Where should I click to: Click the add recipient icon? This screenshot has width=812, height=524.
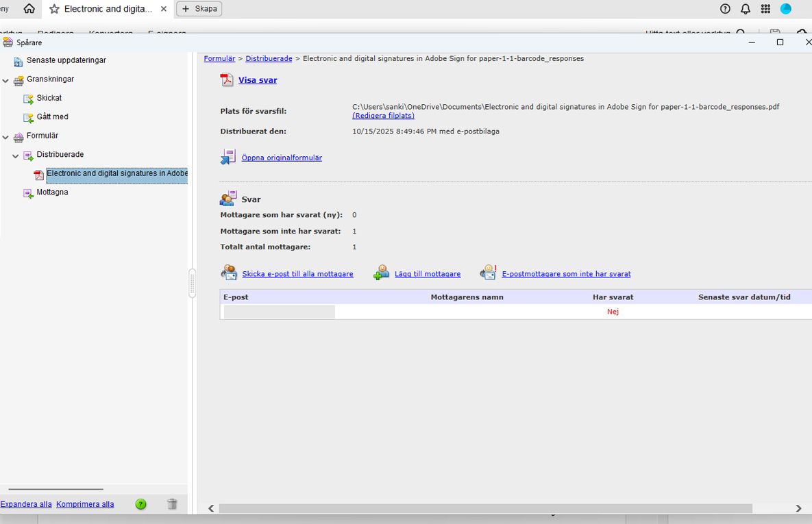tap(382, 273)
